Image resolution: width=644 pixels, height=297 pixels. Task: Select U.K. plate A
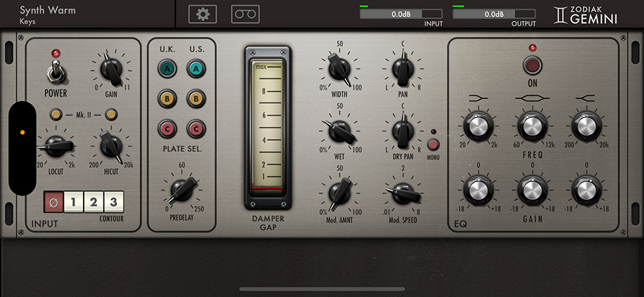(166, 68)
